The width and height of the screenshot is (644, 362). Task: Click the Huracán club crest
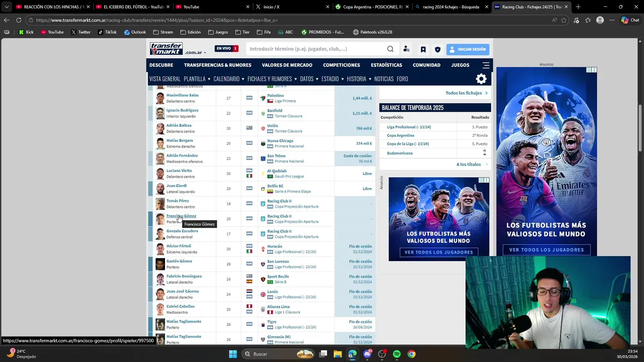point(263,249)
